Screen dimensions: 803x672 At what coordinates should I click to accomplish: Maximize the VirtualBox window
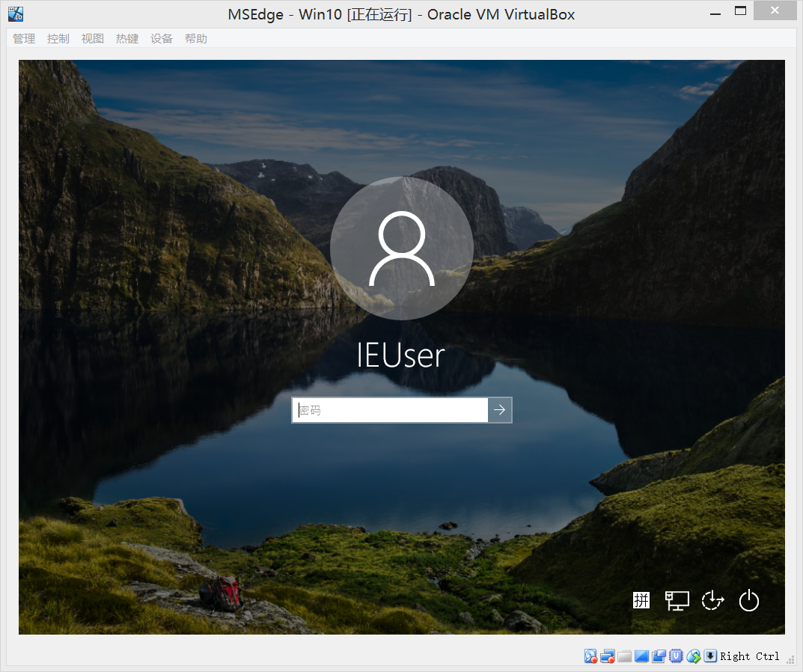point(741,11)
